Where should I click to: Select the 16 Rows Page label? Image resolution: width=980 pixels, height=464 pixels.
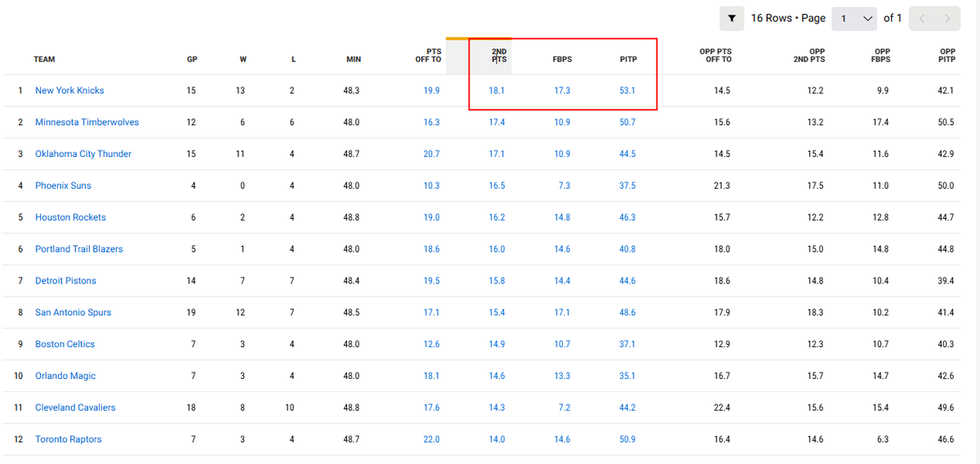788,18
